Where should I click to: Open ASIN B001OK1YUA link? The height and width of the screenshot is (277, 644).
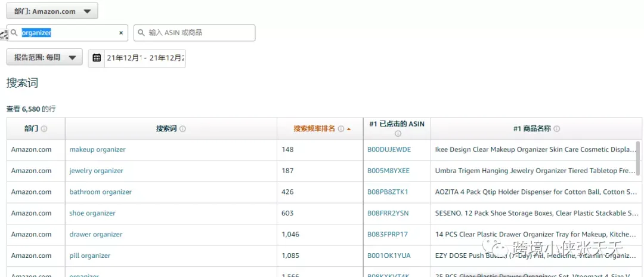pos(389,256)
